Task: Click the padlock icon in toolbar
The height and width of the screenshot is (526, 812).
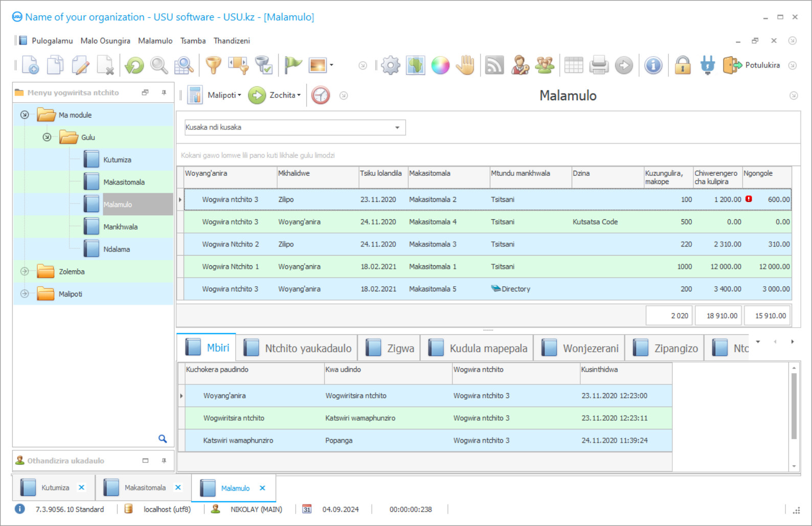Action: (x=683, y=65)
